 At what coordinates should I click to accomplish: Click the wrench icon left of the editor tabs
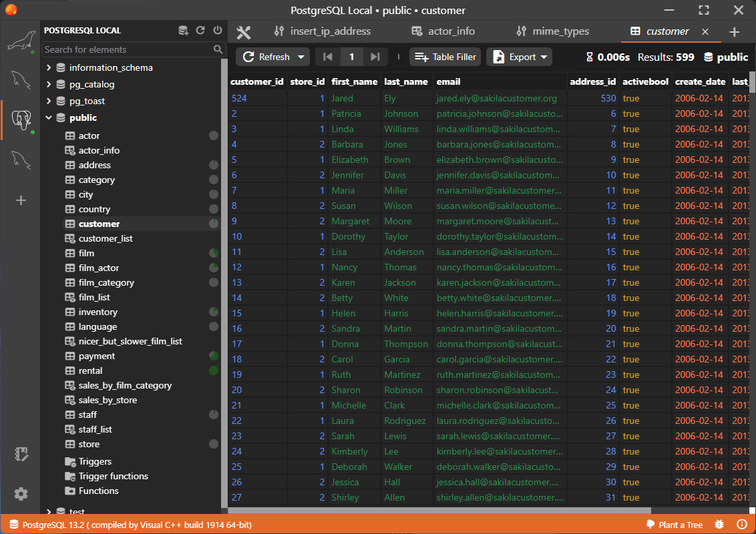click(x=244, y=31)
